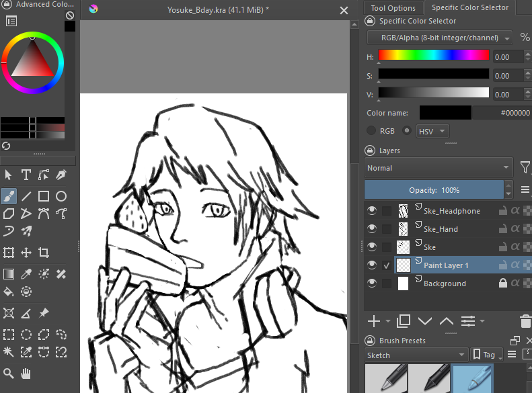Select the Enclose and Fill tool

point(26,292)
